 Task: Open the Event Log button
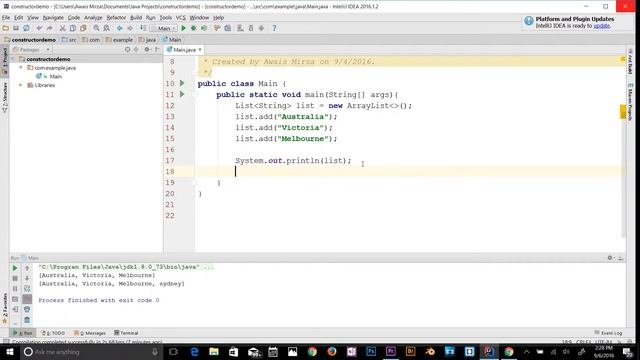click(x=609, y=333)
